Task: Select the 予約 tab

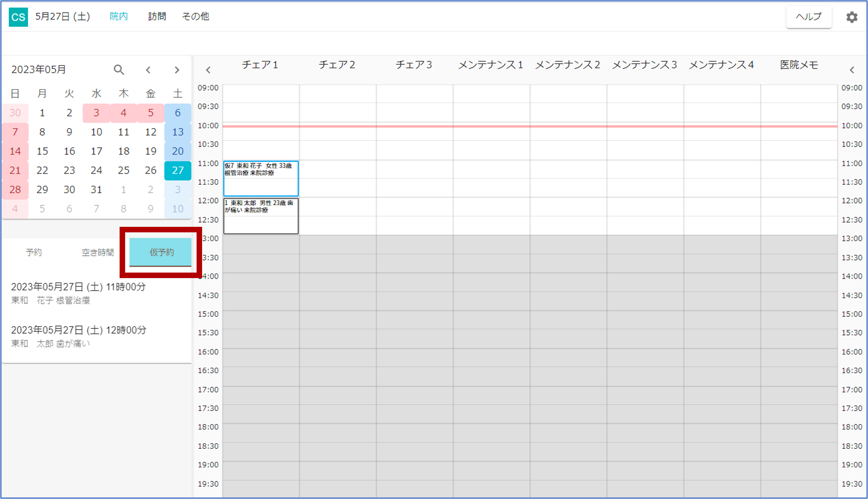Action: tap(34, 252)
